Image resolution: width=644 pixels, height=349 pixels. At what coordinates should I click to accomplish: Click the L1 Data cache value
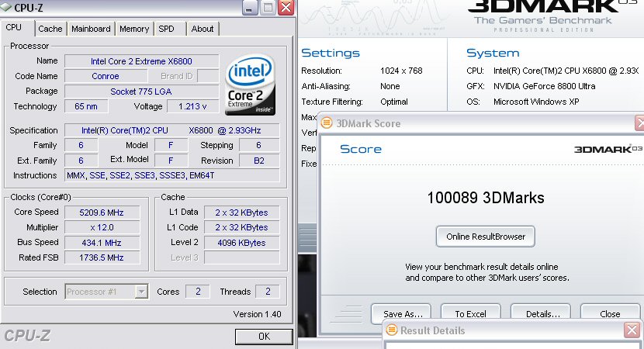(x=241, y=213)
